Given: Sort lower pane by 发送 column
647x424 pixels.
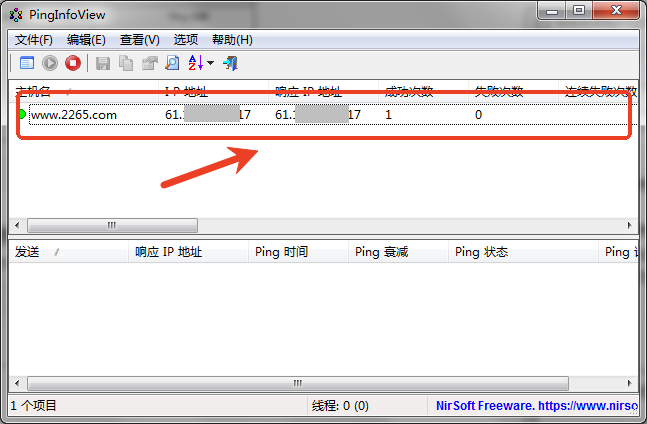Looking at the screenshot, I should (68, 252).
